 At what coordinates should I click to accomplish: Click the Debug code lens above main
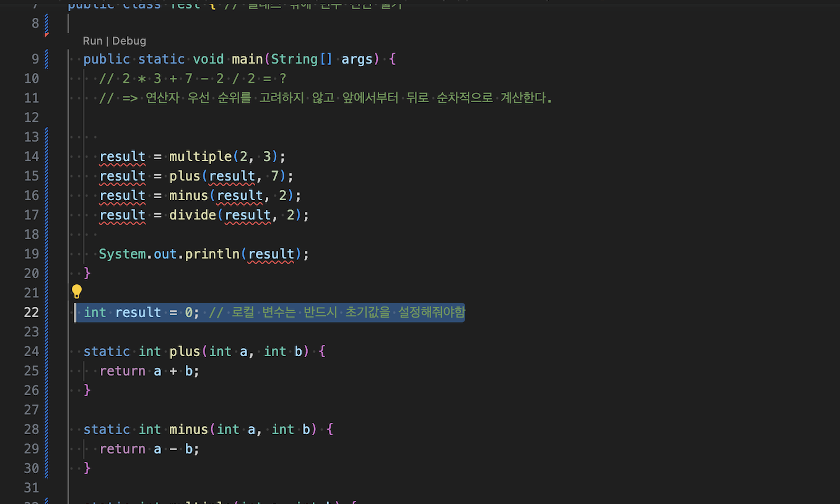(x=129, y=41)
